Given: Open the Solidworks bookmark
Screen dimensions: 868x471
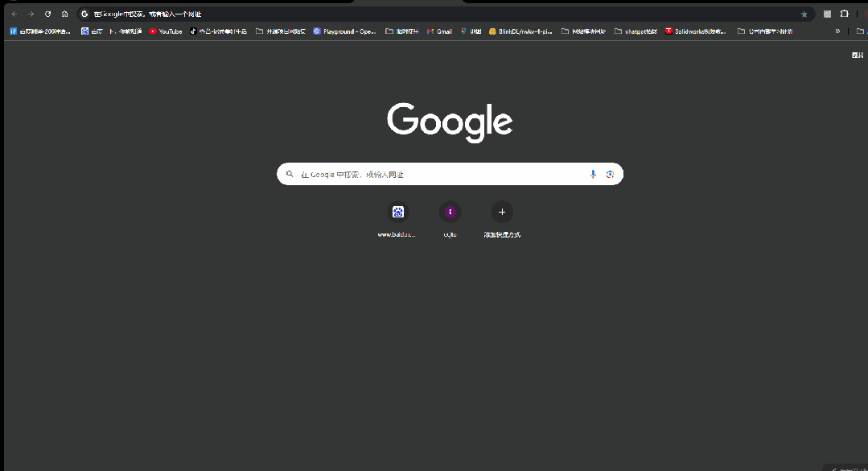Looking at the screenshot, I should [695, 31].
